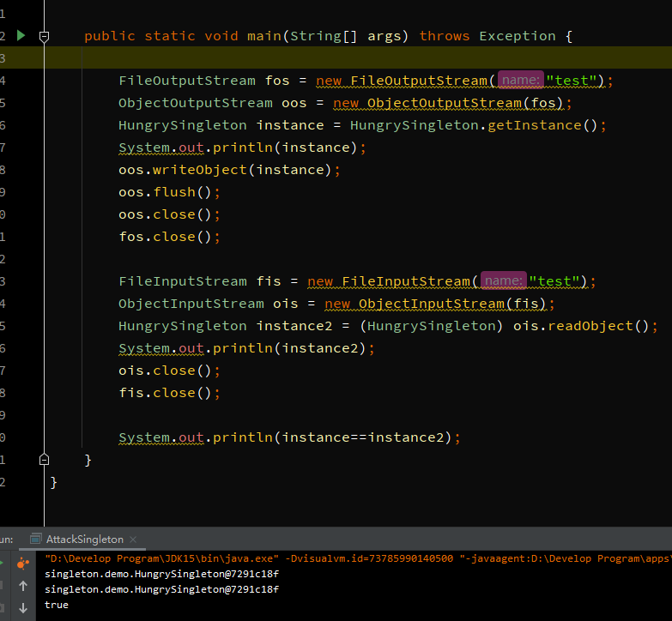
Task: Click 'oos.close()' statement
Action: tap(169, 214)
